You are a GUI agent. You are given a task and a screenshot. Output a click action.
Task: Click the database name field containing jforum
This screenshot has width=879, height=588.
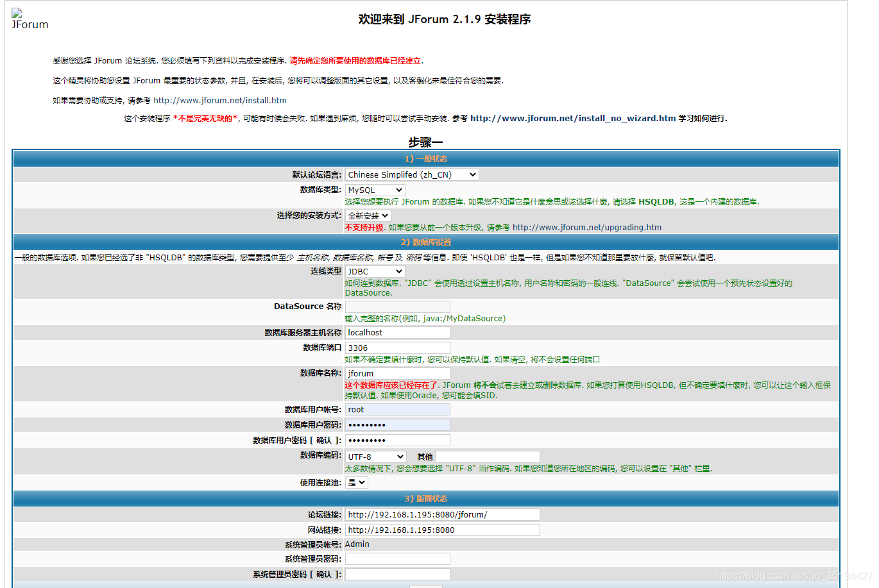[398, 373]
